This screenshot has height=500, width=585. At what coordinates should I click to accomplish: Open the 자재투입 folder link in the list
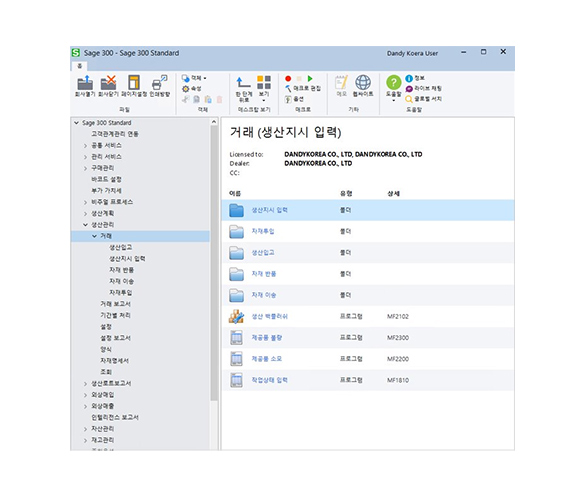click(263, 231)
